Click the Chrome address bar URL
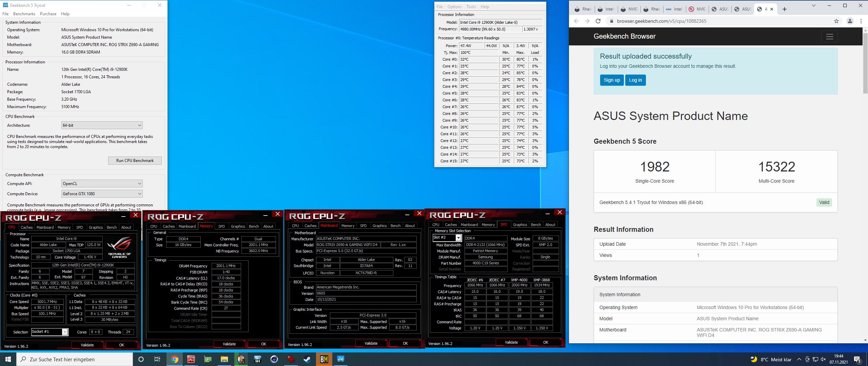The height and width of the screenshot is (366, 868). tap(662, 21)
